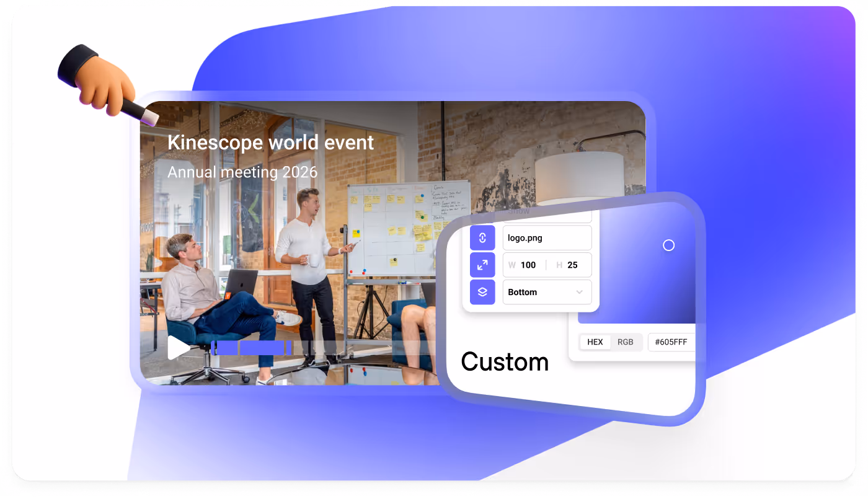Click the color picker circle handle
868x499 pixels.
point(668,245)
